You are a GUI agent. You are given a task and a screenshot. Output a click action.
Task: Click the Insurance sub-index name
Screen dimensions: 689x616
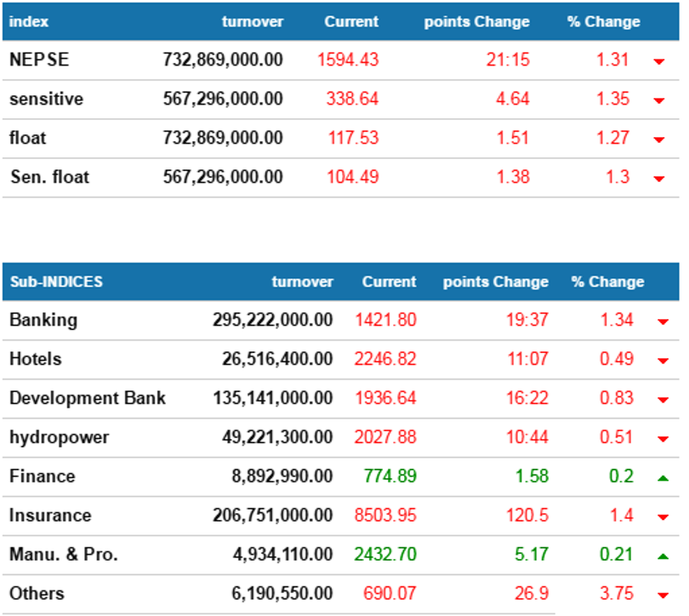tap(50, 516)
